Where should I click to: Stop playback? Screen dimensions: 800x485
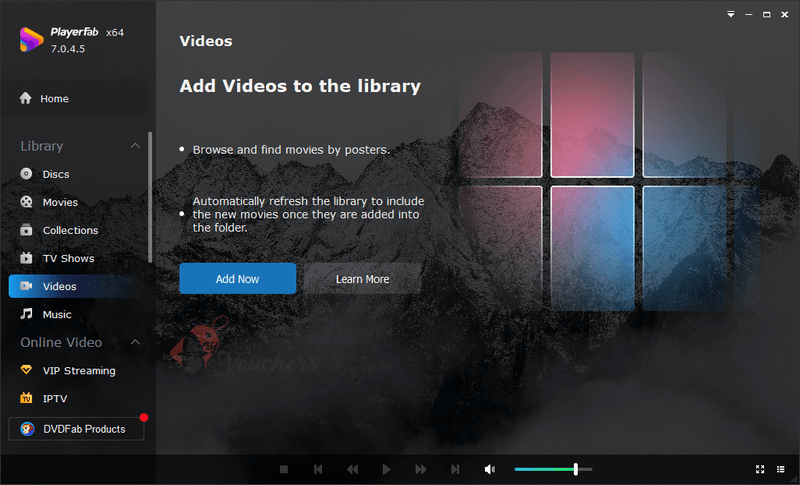click(284, 469)
